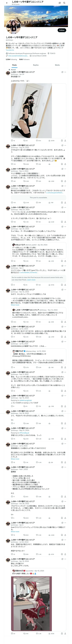Share the pinned Jan 24 post
This screenshot has height=644, width=72.
pos(65,140)
